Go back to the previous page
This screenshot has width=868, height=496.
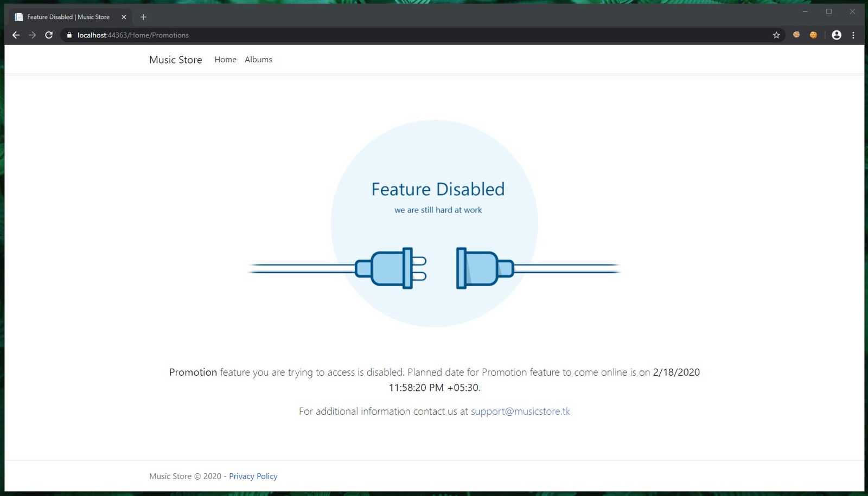[x=16, y=35]
